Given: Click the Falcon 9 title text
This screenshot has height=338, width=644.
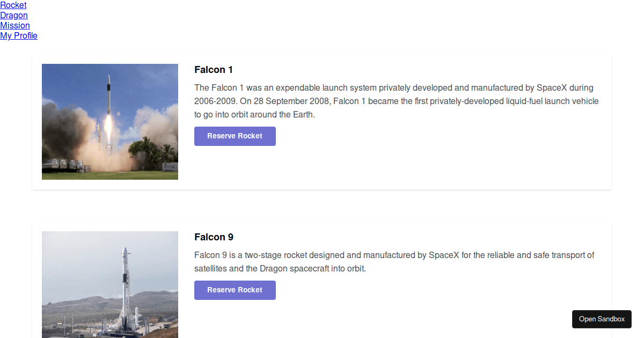Looking at the screenshot, I should [214, 237].
